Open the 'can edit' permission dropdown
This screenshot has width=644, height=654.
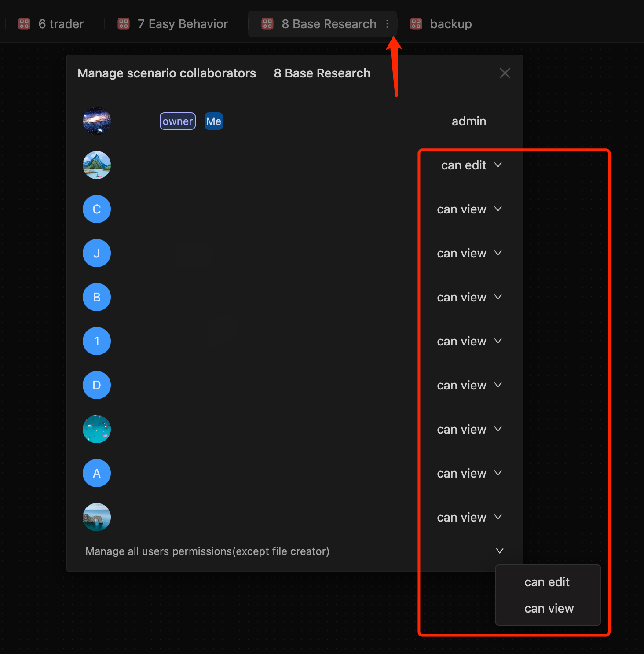[x=471, y=165]
